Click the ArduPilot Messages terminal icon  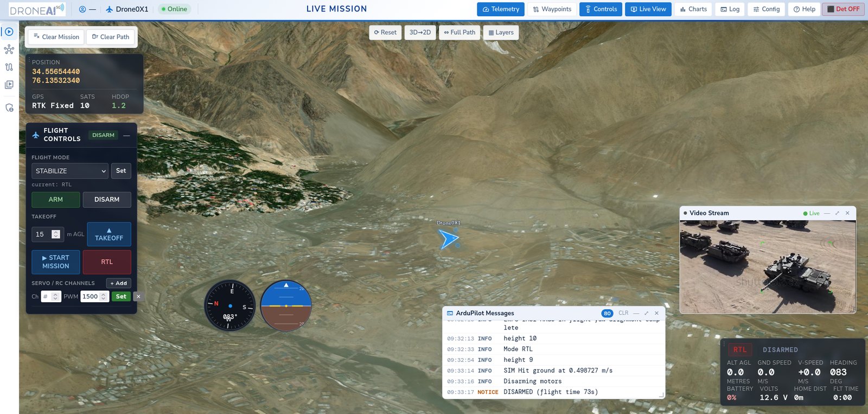coord(450,314)
